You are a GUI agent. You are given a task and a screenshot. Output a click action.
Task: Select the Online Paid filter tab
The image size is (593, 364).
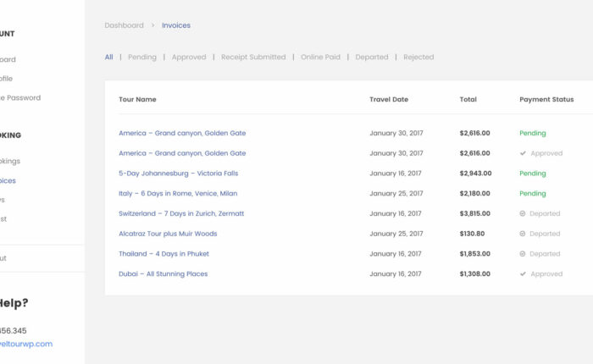(x=320, y=58)
